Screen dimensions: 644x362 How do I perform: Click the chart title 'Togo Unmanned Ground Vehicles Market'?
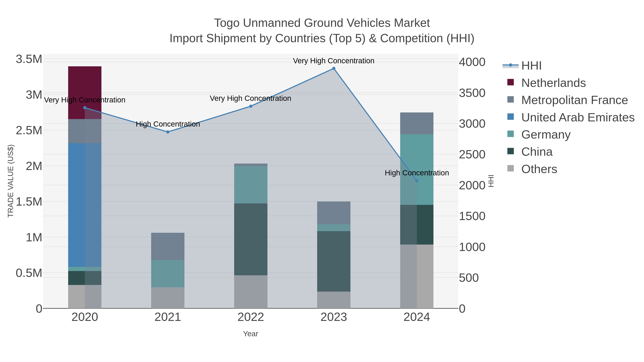322,23
